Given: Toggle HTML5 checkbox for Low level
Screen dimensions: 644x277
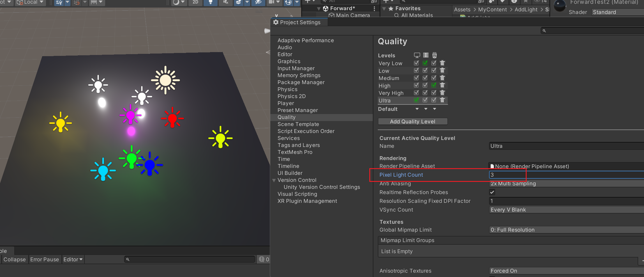Looking at the screenshot, I should click(x=434, y=70).
